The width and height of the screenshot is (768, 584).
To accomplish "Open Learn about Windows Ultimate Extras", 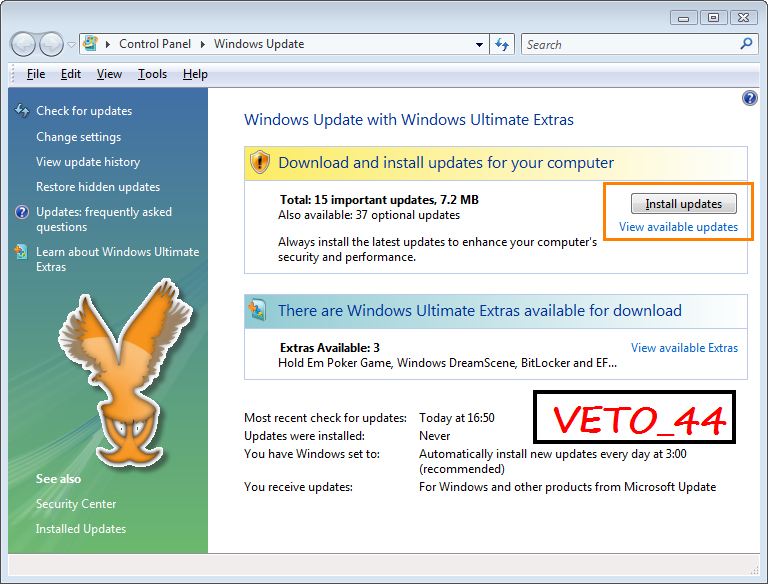I will [118, 259].
